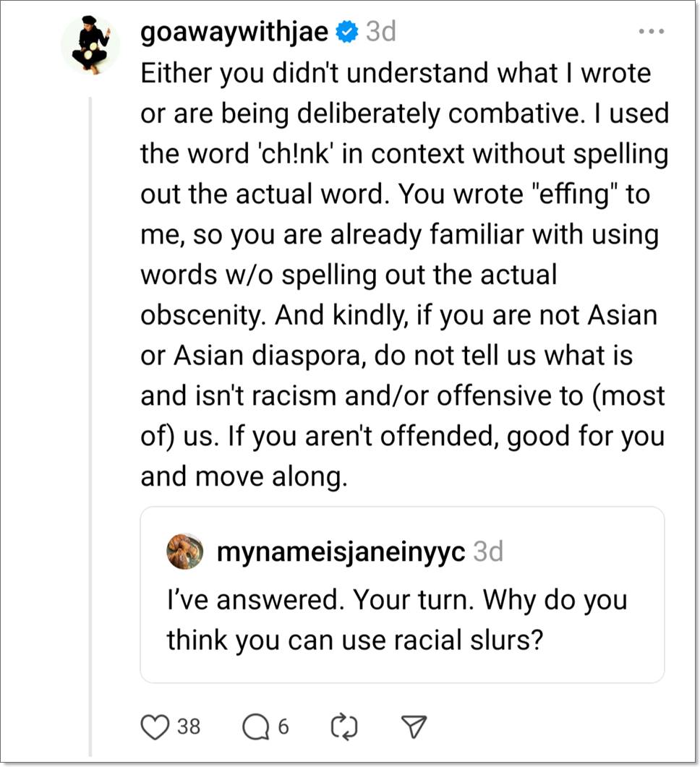Click the blue verified badge
This screenshot has width=700, height=767.
tap(348, 33)
